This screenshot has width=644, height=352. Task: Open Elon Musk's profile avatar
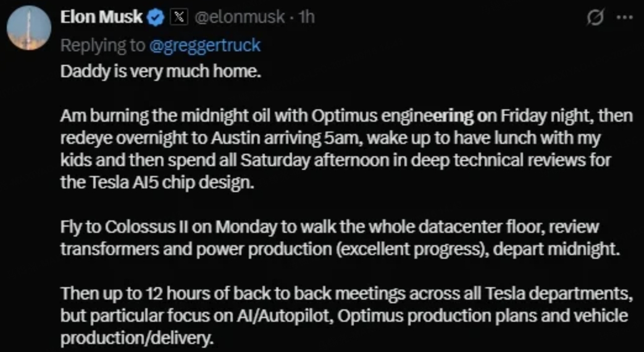(29, 28)
